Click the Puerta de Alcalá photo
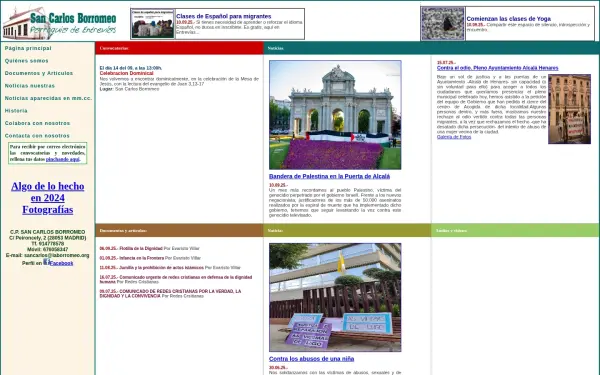Viewport: 600px width, 375px height. (x=335, y=115)
